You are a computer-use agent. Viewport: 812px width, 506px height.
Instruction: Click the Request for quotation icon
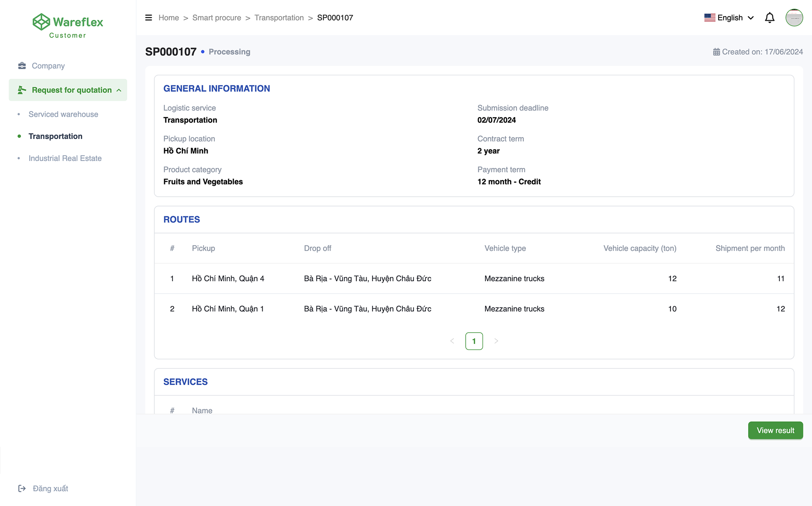pyautogui.click(x=22, y=90)
